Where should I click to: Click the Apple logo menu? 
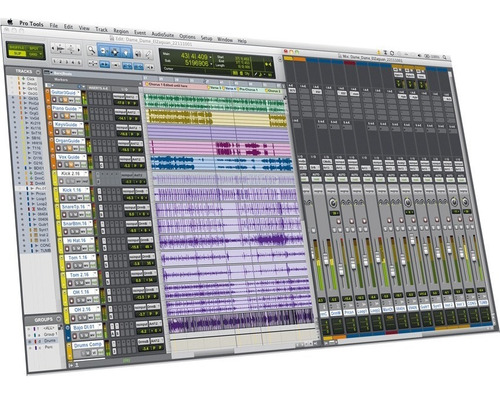click(10, 22)
